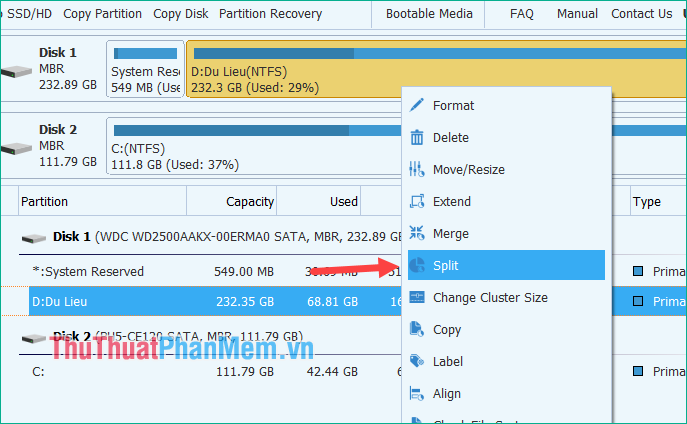Click the 232.89 GB label under Disk 1
687x424 pixels.
pyautogui.click(x=68, y=85)
